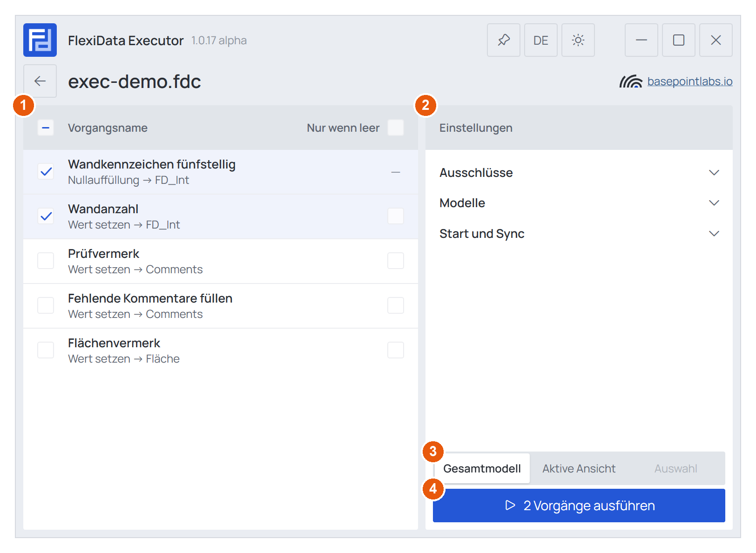Minimize the FlexiData Executor window

tap(641, 40)
